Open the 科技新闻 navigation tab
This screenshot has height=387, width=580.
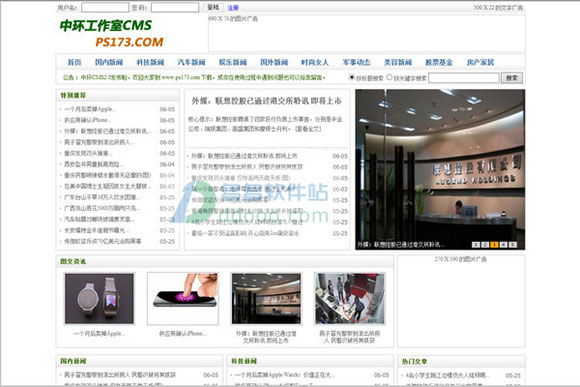click(150, 62)
